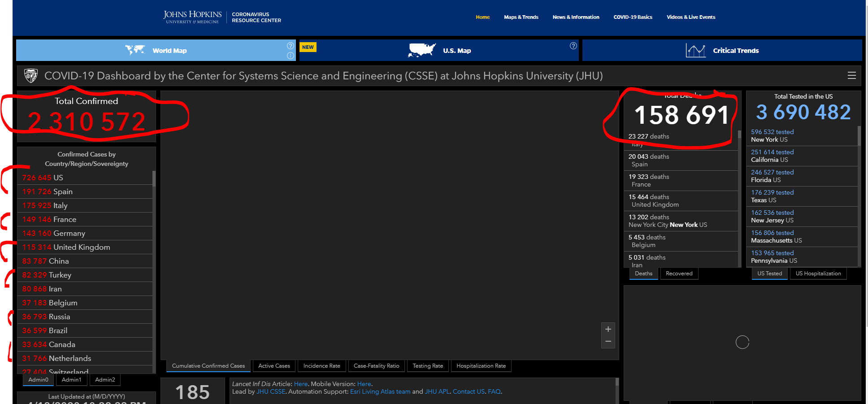Select the U.S. Map banner tab
The height and width of the screenshot is (404, 868).
coord(439,50)
